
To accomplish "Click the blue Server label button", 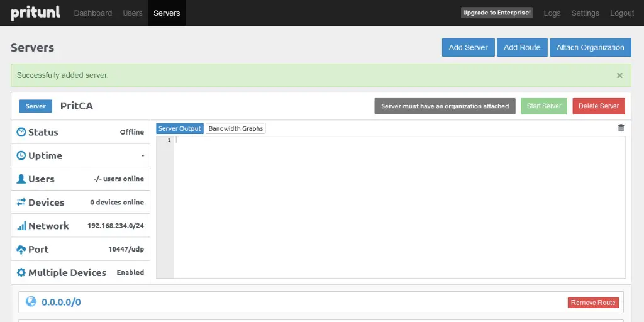I will (x=36, y=106).
